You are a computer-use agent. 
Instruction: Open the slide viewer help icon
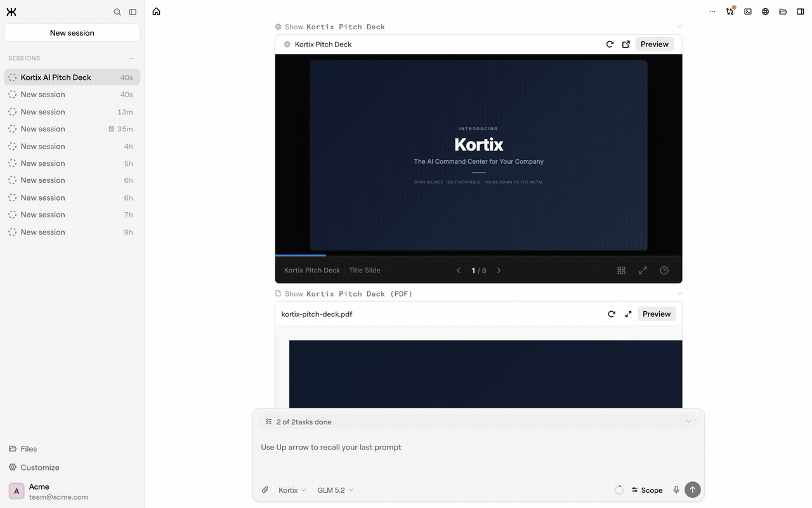[664, 271]
